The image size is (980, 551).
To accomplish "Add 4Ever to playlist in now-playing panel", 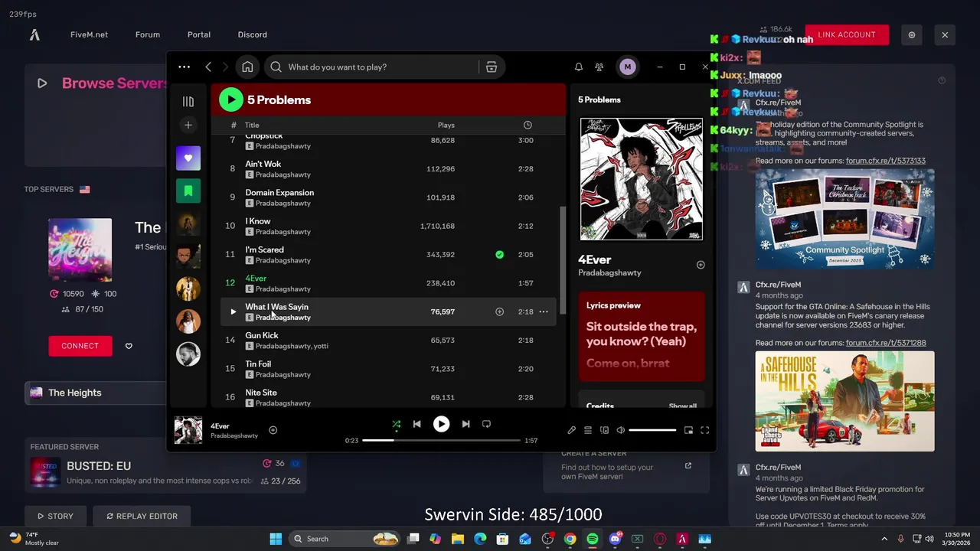I will pos(700,265).
